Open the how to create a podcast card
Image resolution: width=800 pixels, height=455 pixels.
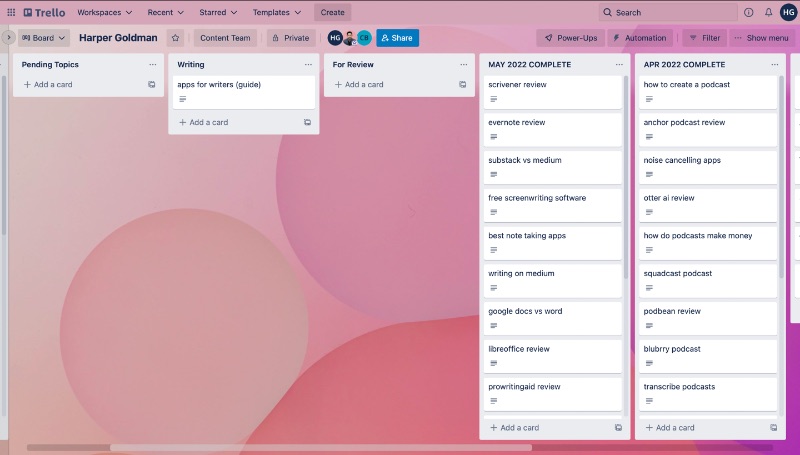tap(708, 92)
